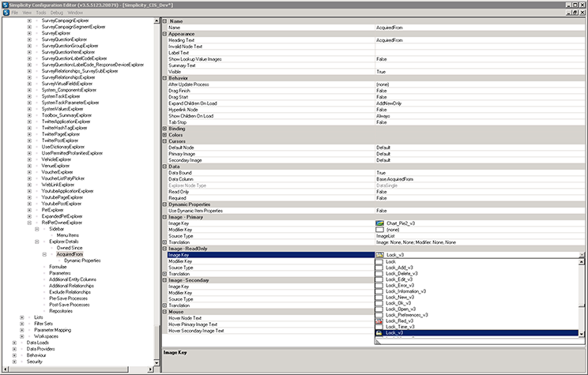Expand the Lists tree node
Image resolution: width=588 pixels, height=375 pixels.
pyautogui.click(x=22, y=317)
